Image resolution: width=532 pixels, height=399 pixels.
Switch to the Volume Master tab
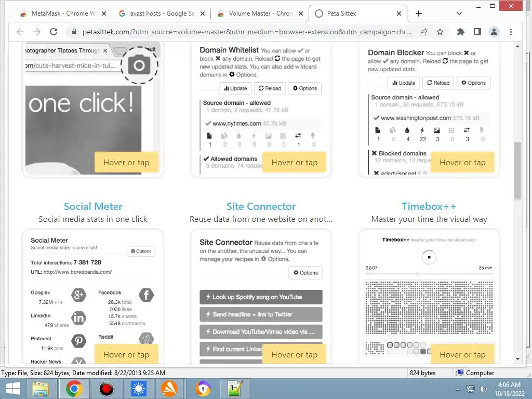coord(261,14)
